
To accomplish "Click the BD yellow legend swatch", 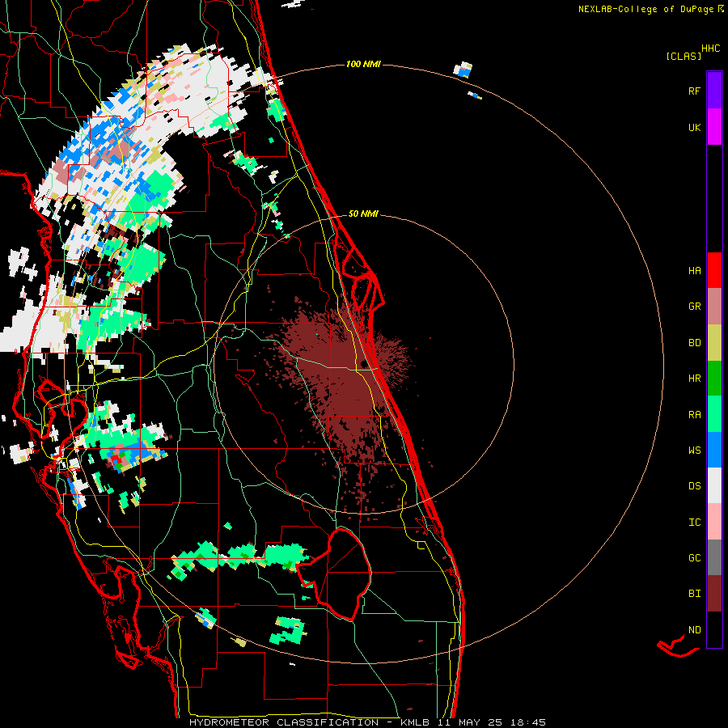I will tap(714, 343).
